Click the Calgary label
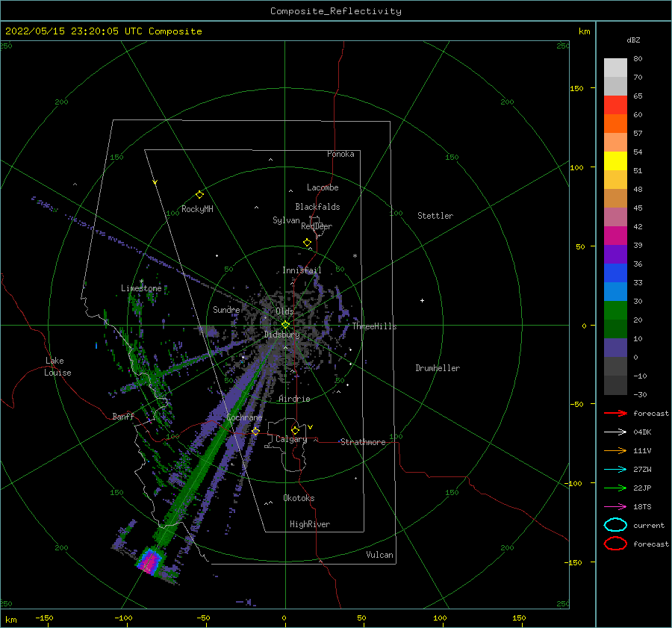Screen dimensions: 672x628 point(291,439)
